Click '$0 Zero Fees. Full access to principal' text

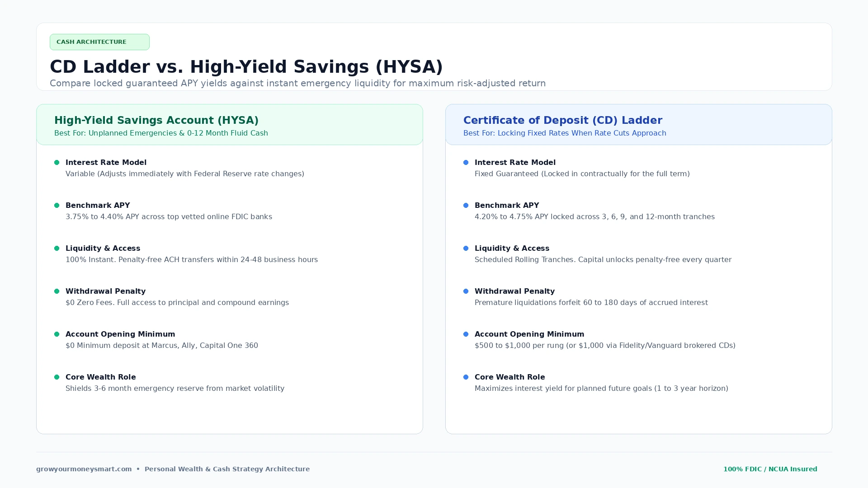pyautogui.click(x=177, y=303)
